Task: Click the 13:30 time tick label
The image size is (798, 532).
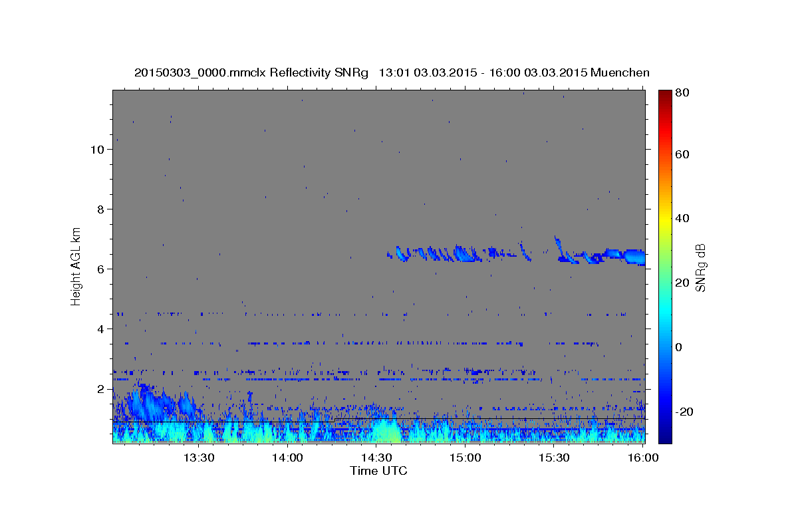Action: click(x=198, y=458)
